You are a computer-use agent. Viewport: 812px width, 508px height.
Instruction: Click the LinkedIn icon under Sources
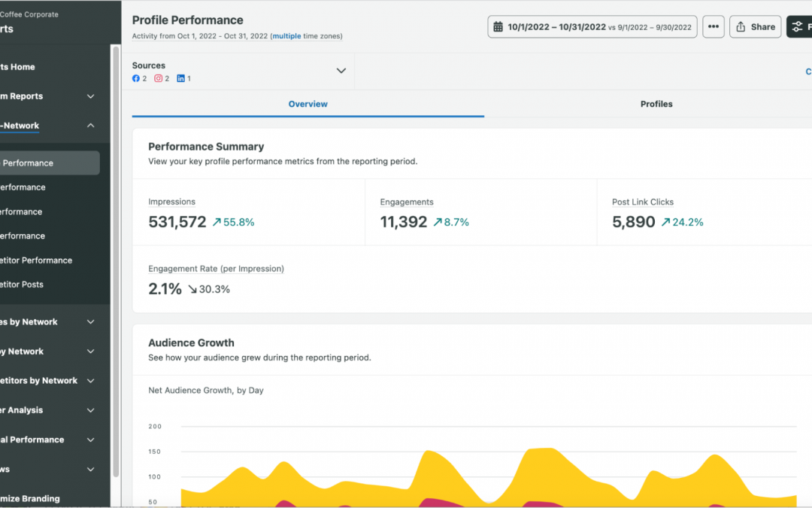coord(180,78)
